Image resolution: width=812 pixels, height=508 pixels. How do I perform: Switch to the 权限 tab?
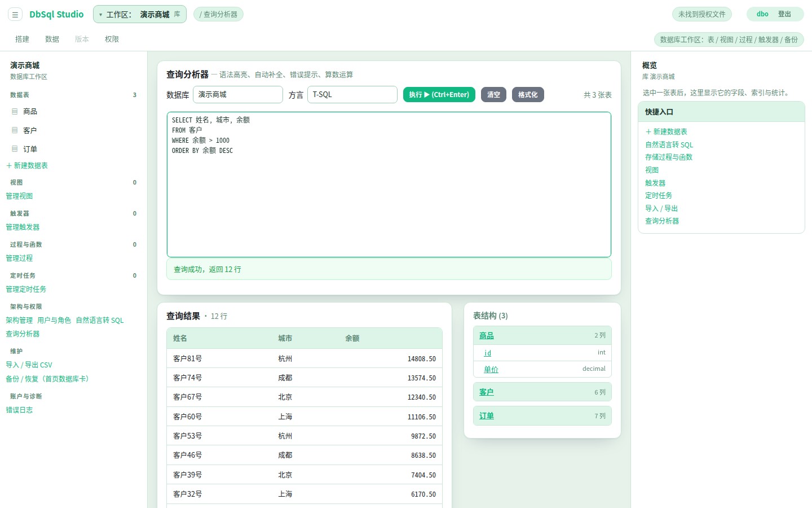coord(112,39)
